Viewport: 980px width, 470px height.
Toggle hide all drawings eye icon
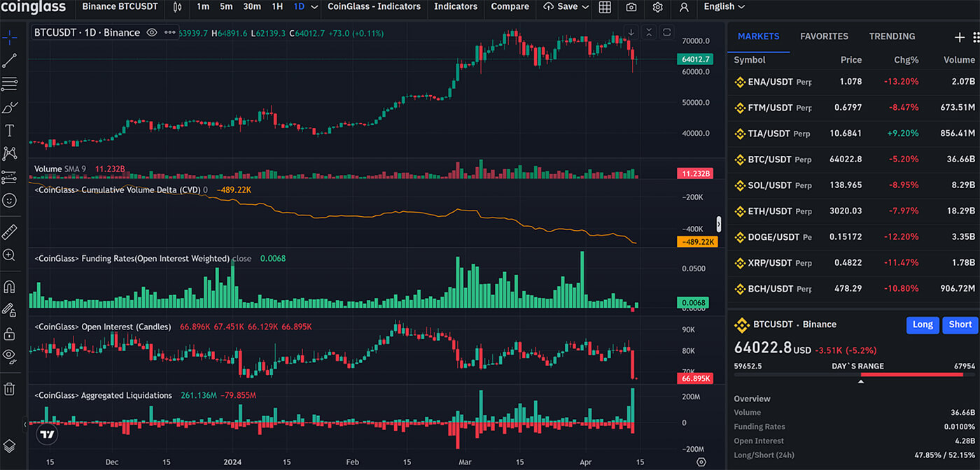point(10,355)
